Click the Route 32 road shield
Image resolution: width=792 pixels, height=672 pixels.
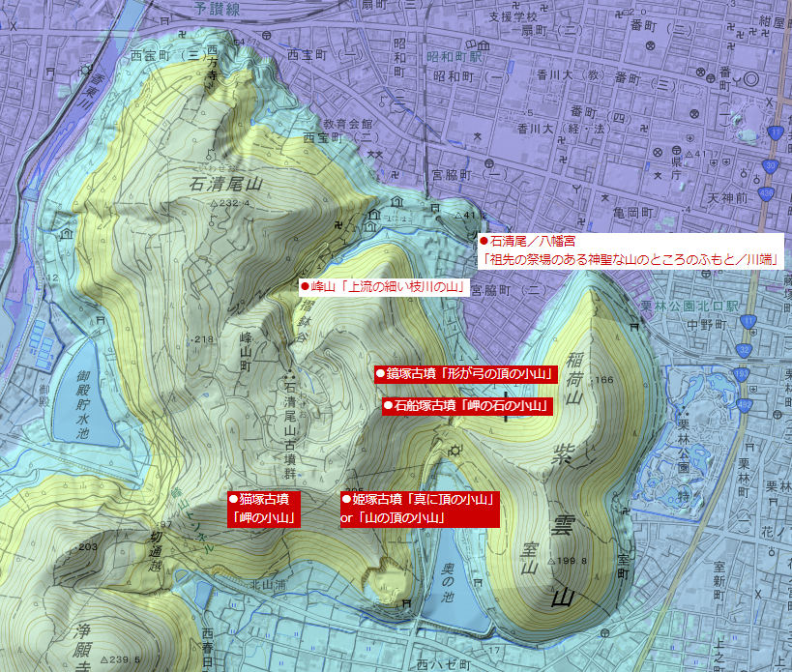click(744, 349)
